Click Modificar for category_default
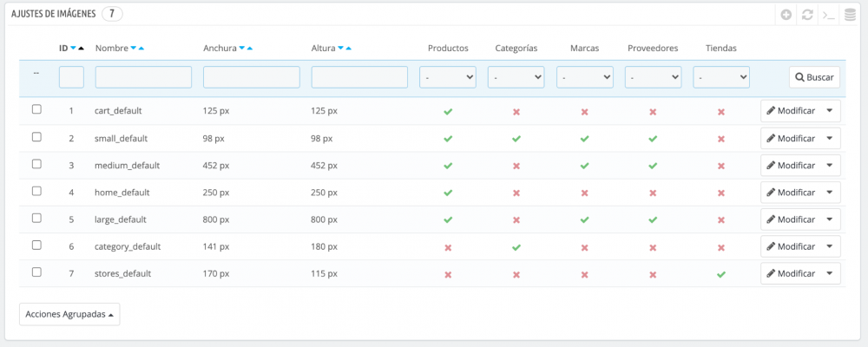The height and width of the screenshot is (347, 868). click(x=791, y=246)
